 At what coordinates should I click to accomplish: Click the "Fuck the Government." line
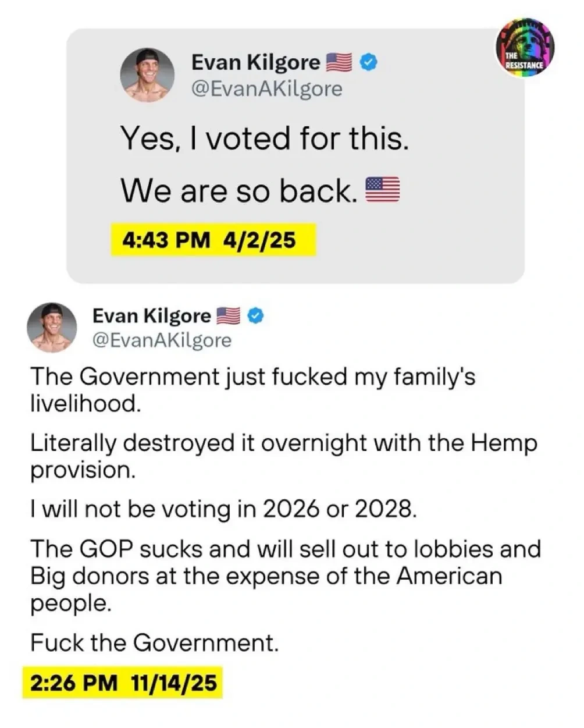coord(154,643)
